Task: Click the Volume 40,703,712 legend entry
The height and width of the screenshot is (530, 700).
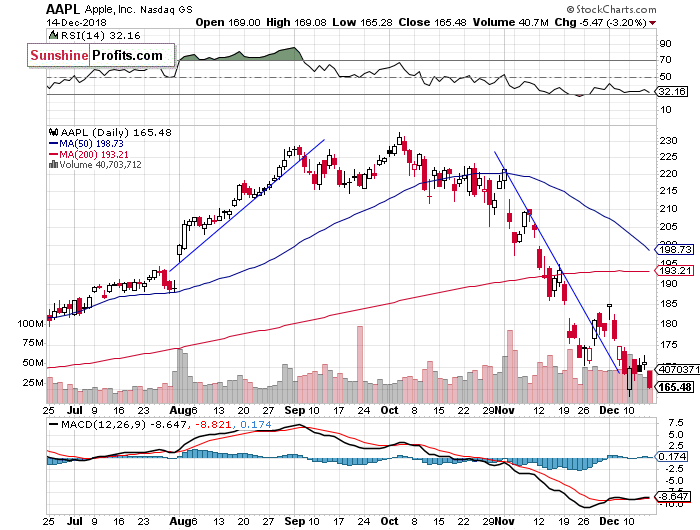Action: [100, 165]
